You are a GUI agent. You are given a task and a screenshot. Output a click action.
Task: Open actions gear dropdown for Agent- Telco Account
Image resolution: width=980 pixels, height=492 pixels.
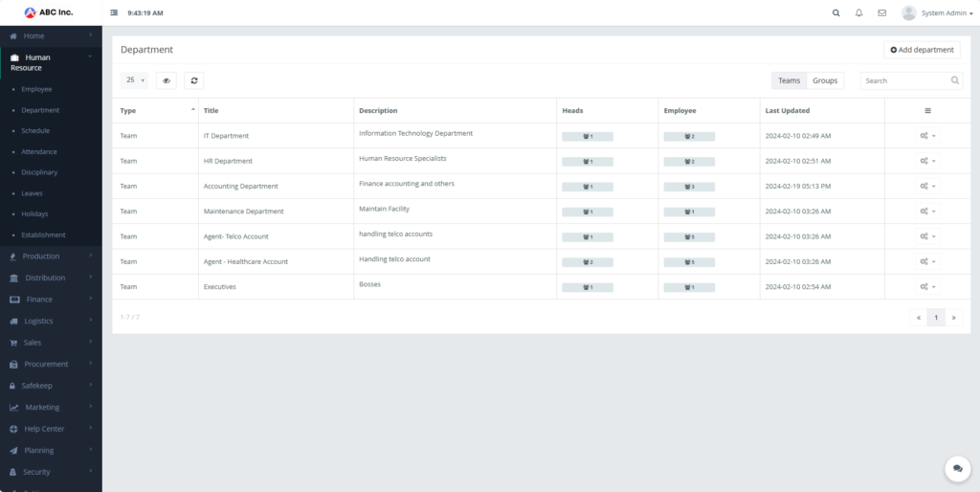coord(928,236)
